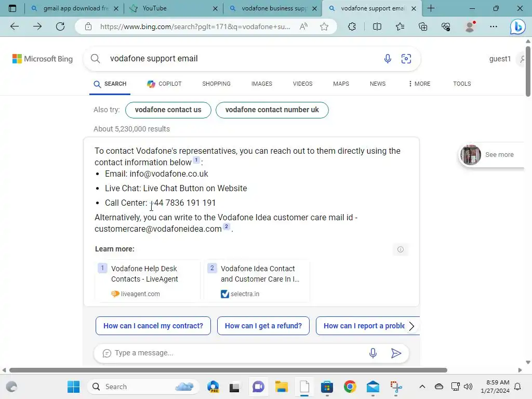View site information lock icon
The image size is (532, 399).
click(x=88, y=26)
